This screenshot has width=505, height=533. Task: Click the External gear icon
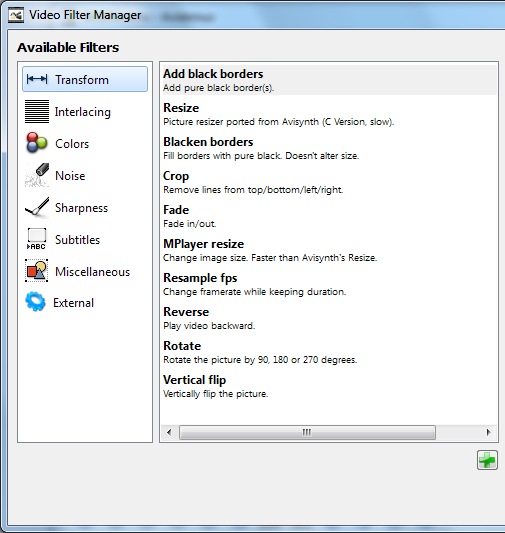(x=35, y=301)
